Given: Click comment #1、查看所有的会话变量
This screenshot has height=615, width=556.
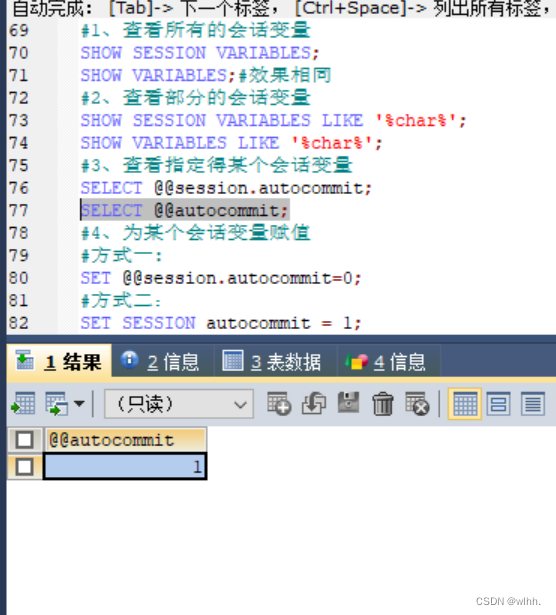Looking at the screenshot, I should tap(196, 30).
